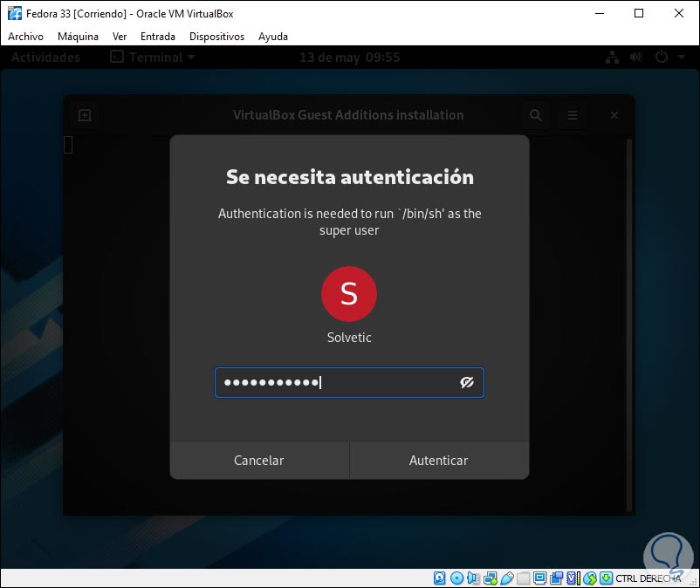
Task: Click the terminal search icon
Action: [536, 115]
